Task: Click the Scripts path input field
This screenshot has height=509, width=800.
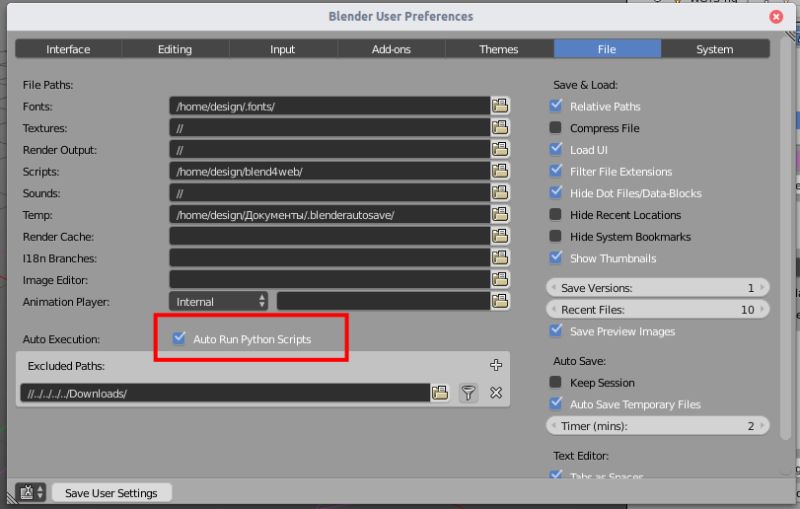Action: pos(330,171)
